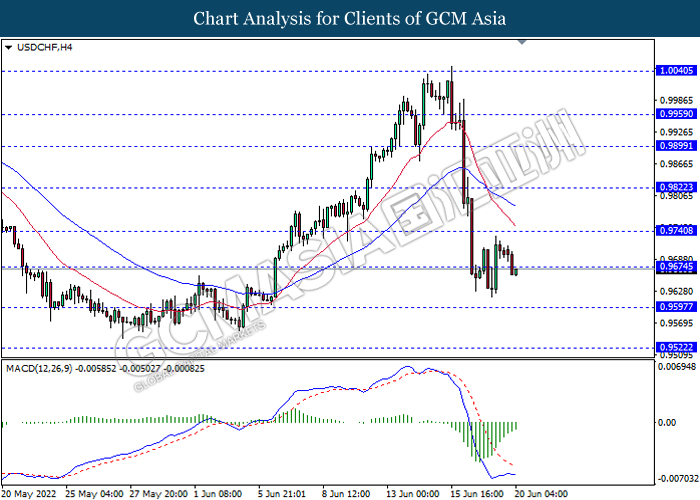Click the 20 May 2022 date label
Viewport: 700px width, 500px height.
point(29,494)
